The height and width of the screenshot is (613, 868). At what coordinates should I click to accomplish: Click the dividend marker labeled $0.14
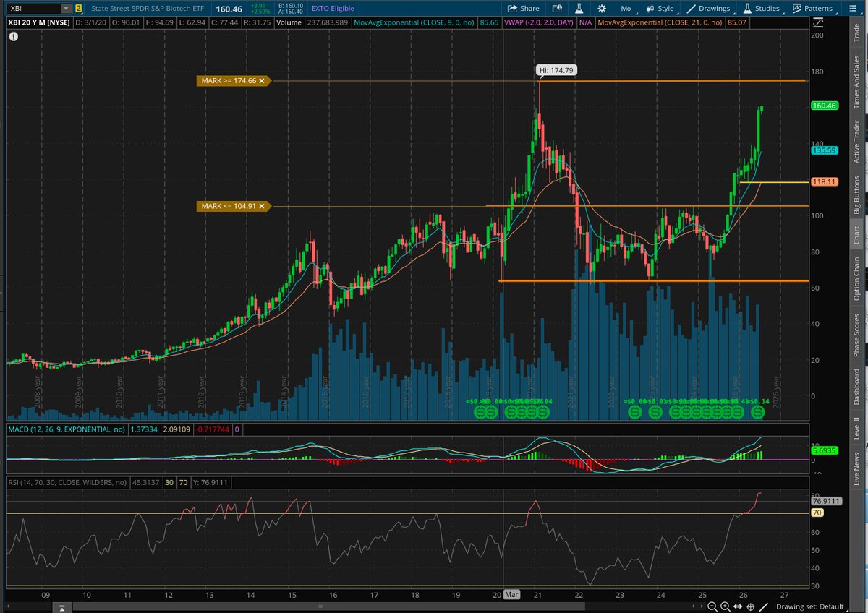[758, 411]
